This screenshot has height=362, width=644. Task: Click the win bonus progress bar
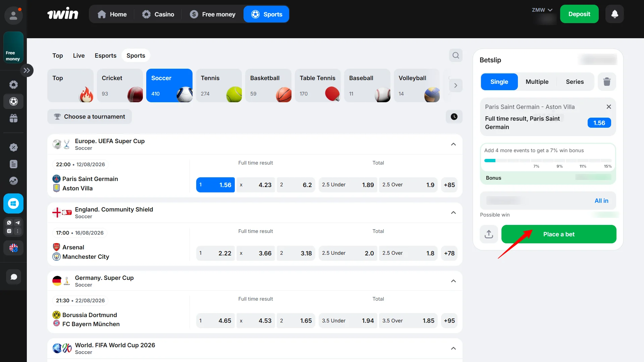pos(548,161)
